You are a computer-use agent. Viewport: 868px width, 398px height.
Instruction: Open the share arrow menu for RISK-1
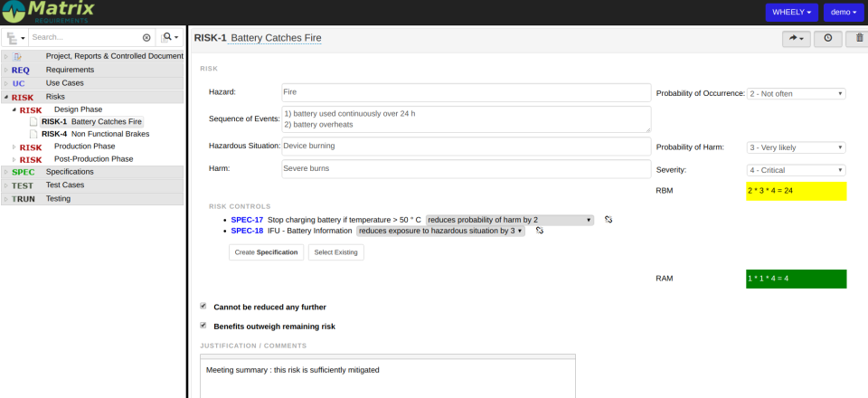click(796, 38)
